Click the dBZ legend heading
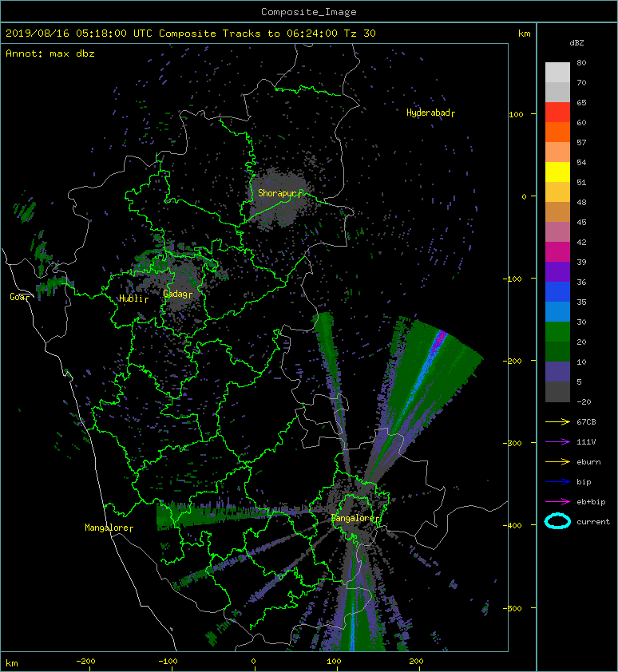Viewport: 618px width, 672px height. (576, 43)
